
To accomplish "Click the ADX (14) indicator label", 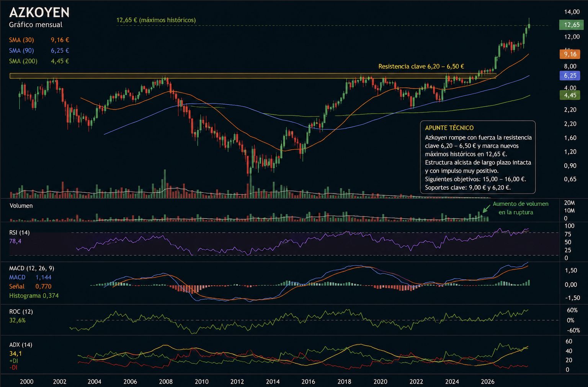I will 21,345.
